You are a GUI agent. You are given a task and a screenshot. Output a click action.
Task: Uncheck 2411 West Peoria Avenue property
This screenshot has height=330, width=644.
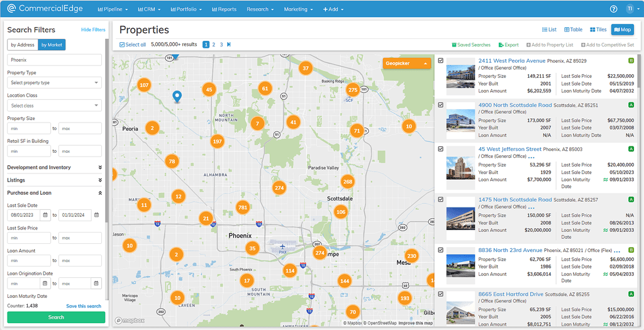441,60
